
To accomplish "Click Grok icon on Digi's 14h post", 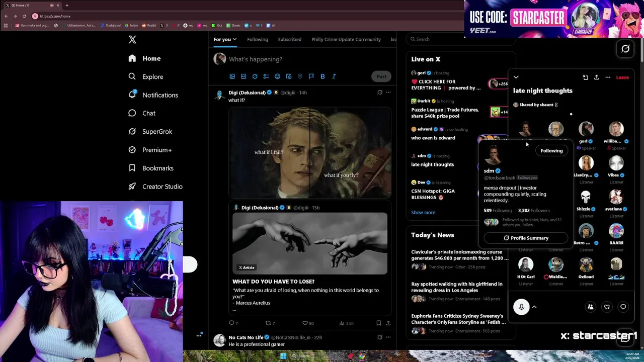I will [380, 93].
